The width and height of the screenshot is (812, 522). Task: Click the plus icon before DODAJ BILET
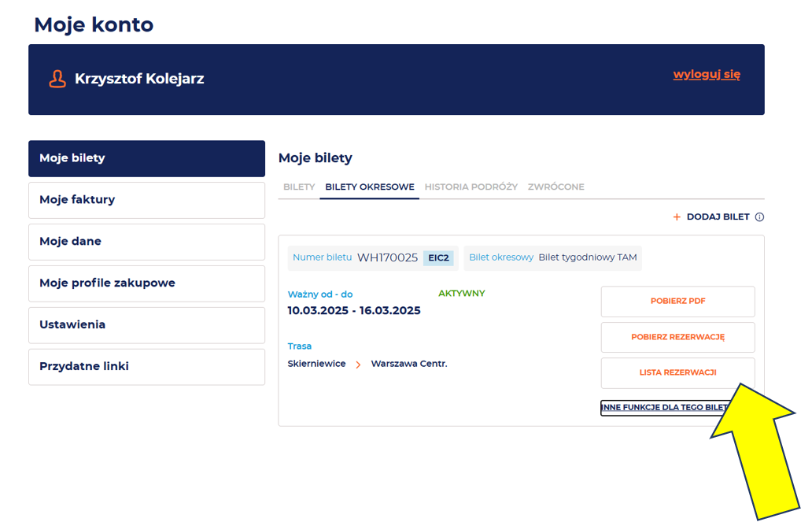[x=677, y=217]
